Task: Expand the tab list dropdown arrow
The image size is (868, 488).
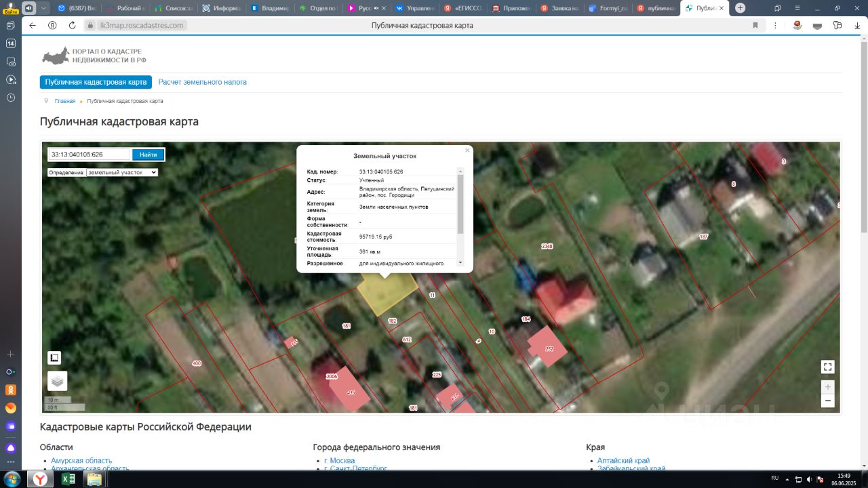Action: click(x=44, y=8)
